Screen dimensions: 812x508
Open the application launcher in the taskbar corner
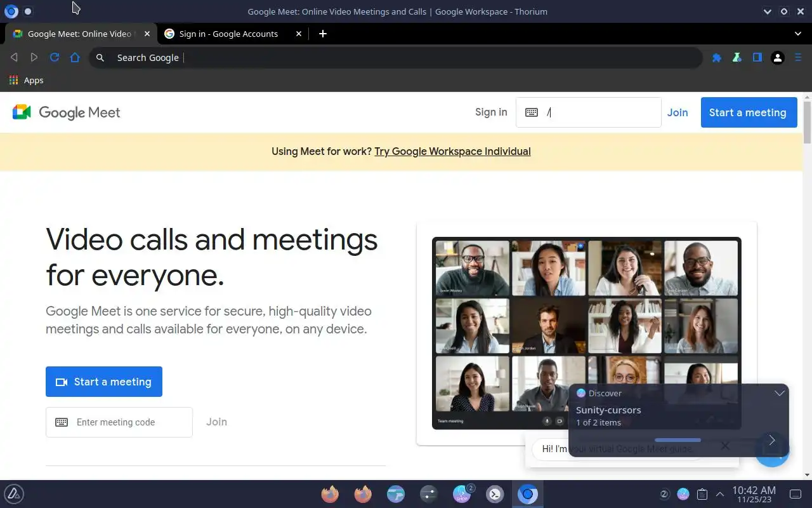(14, 494)
